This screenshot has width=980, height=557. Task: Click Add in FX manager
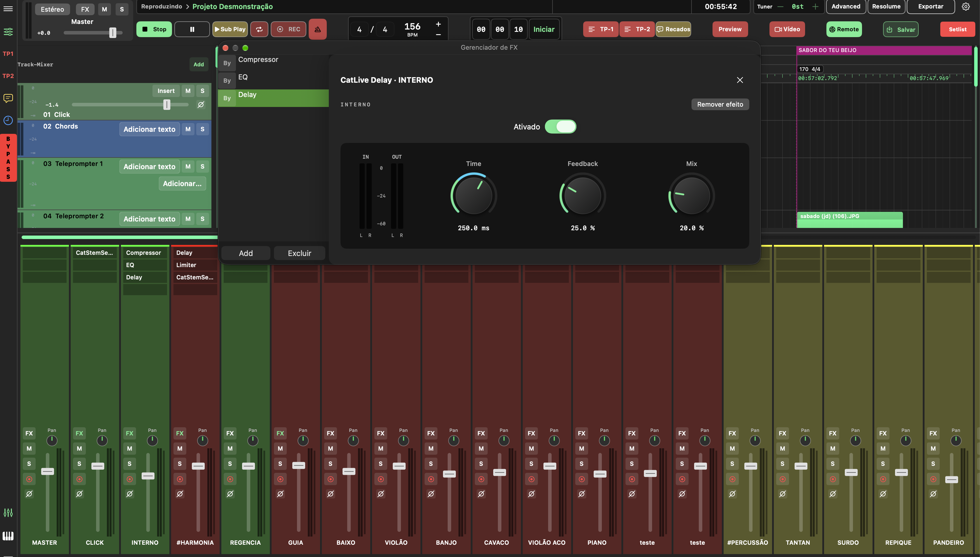coord(246,253)
